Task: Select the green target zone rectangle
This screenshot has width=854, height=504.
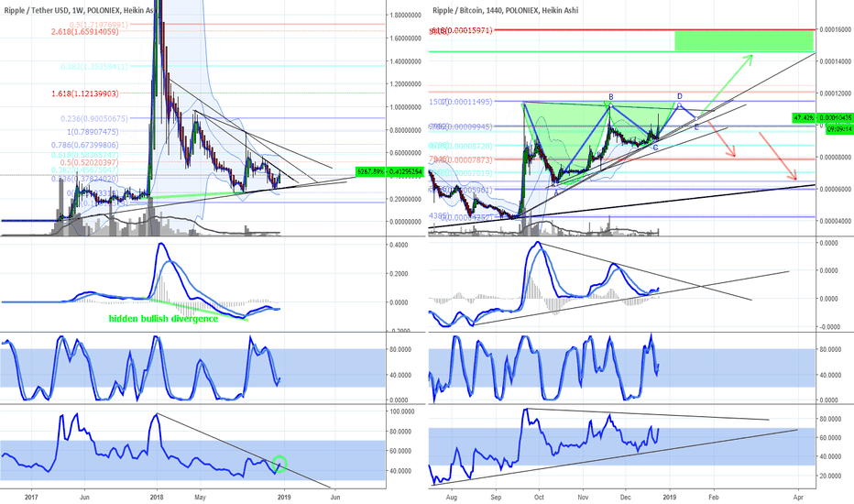Action: (744, 41)
